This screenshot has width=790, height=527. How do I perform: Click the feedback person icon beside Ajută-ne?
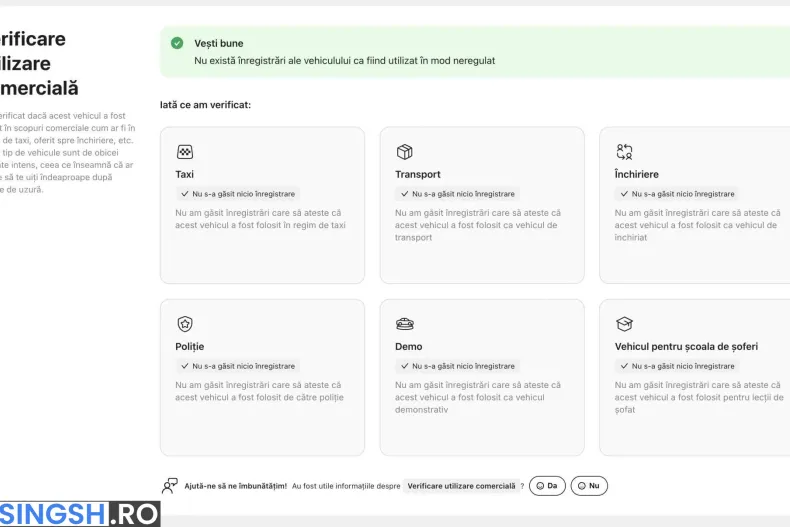point(170,486)
